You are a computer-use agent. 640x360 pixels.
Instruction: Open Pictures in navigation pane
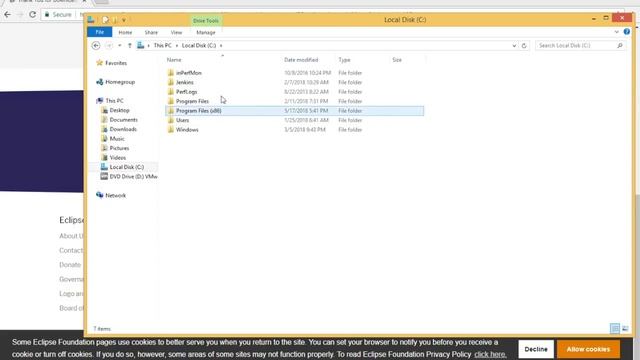pyautogui.click(x=119, y=148)
